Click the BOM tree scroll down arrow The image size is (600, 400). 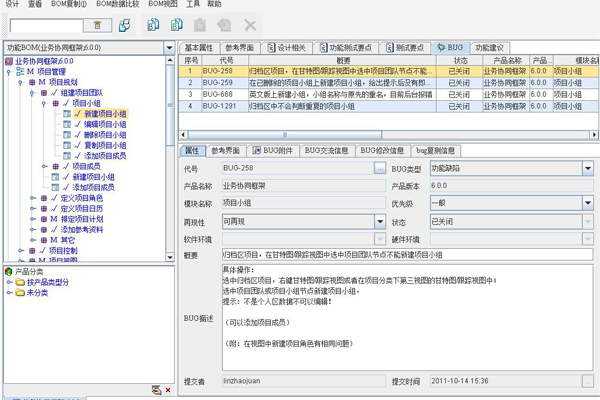click(x=170, y=257)
